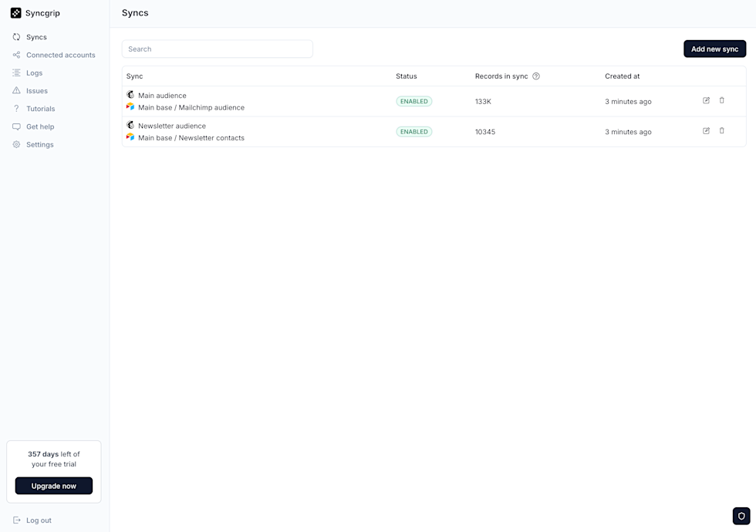
Task: Open the Issues warning icon
Action: pos(16,90)
